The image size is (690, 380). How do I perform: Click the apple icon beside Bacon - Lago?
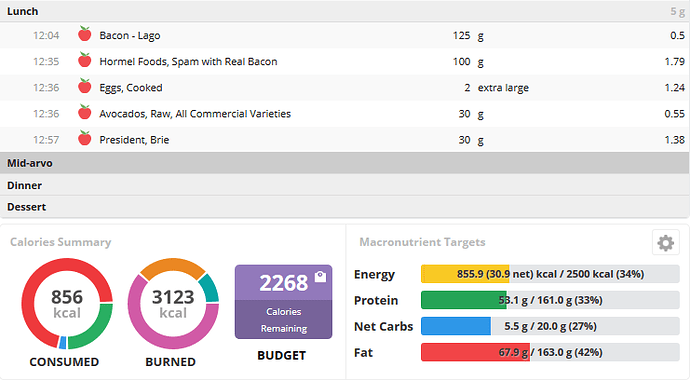84,34
